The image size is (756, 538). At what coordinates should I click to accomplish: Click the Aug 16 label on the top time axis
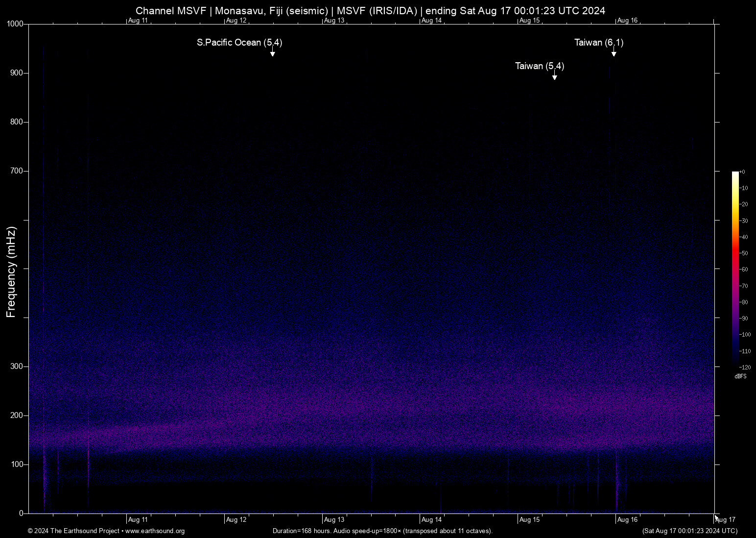[x=627, y=21]
